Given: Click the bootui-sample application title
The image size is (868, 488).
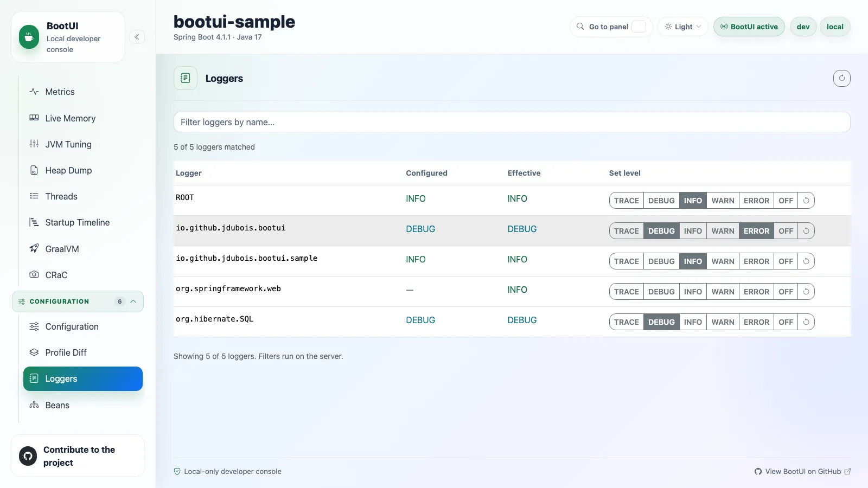Looking at the screenshot, I should (234, 22).
